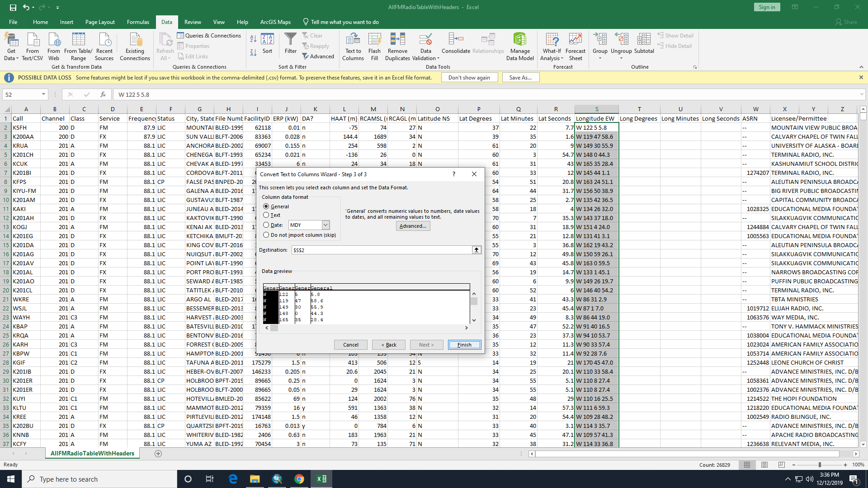The height and width of the screenshot is (488, 868).
Task: Go to the Review tab
Action: [193, 22]
